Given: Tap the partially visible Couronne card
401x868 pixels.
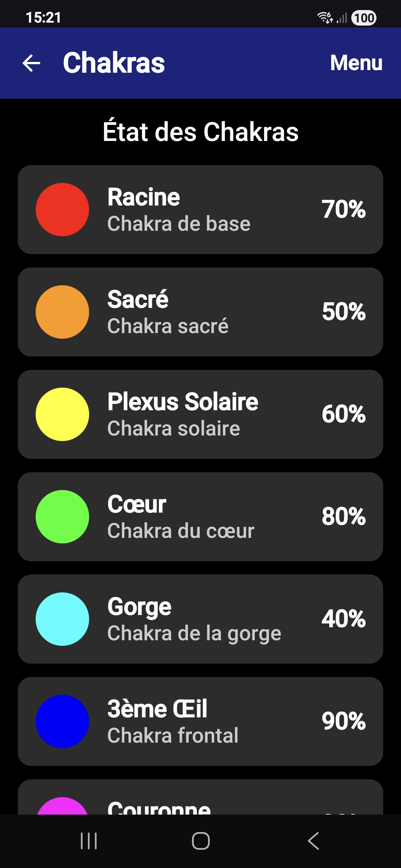Looking at the screenshot, I should pyautogui.click(x=200, y=798).
